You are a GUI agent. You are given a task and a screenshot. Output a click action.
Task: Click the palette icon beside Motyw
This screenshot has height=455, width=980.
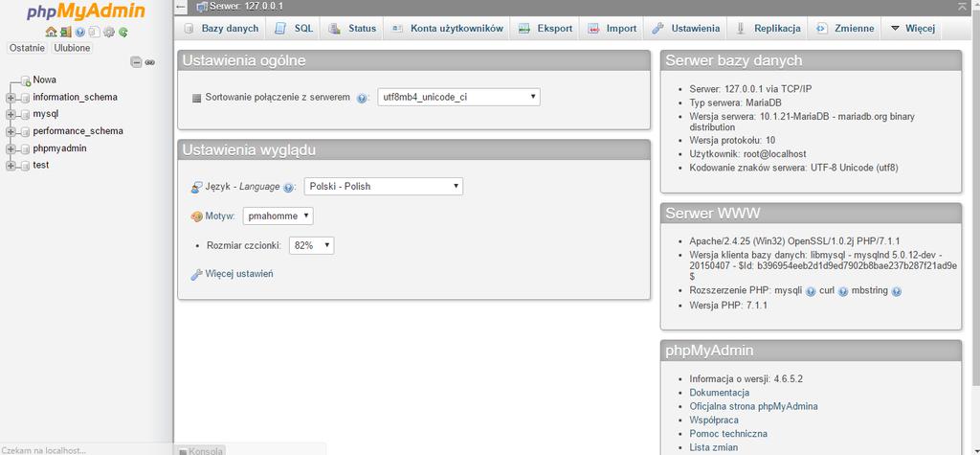coord(197,216)
